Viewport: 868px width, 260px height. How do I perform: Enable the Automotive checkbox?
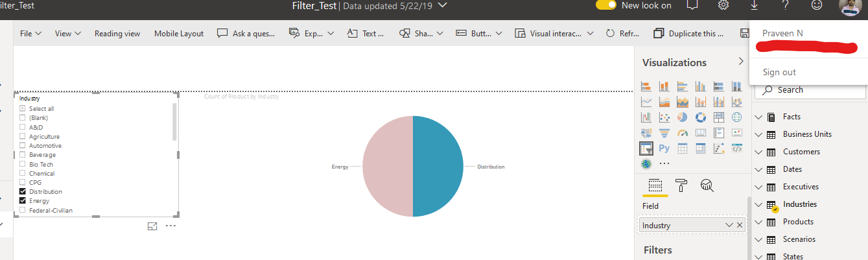coord(23,146)
